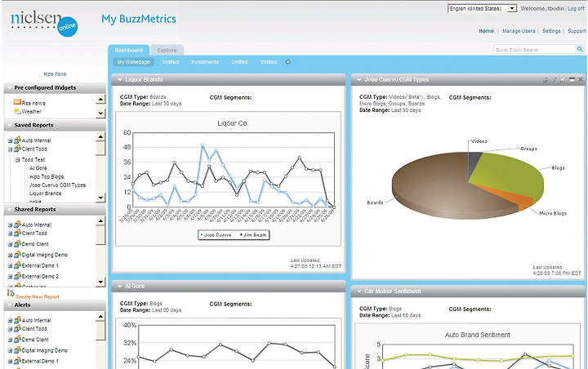Click the pin icon on Jose Cuervo CGM Types widget
Image resolution: width=588 pixels, height=369 pixels.
554,79
